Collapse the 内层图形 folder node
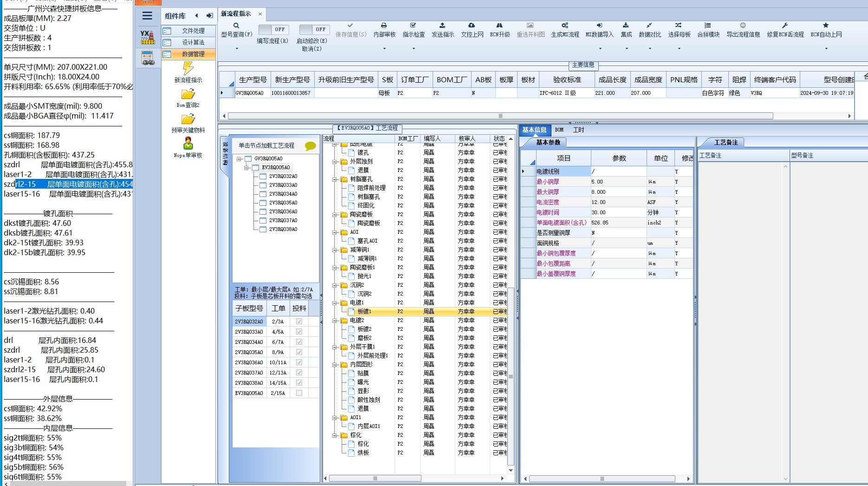 pyautogui.click(x=334, y=365)
